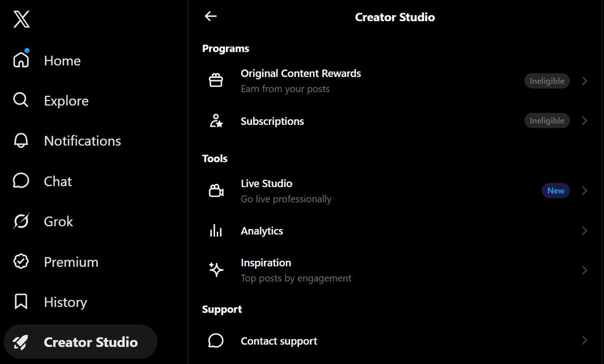Click the 'Go live professionally' subtitle
The image size is (604, 364).
286,199
